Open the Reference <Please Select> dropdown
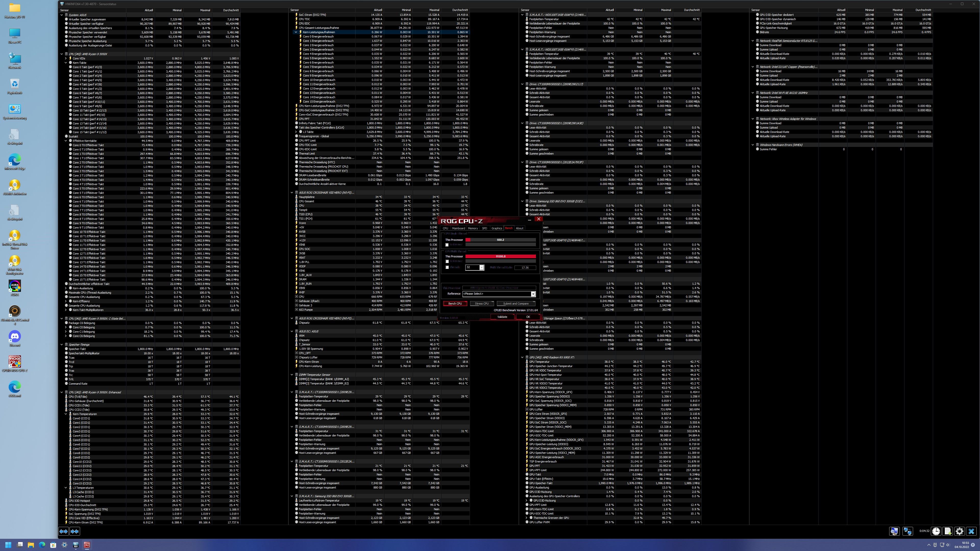980x551 pixels. [533, 294]
